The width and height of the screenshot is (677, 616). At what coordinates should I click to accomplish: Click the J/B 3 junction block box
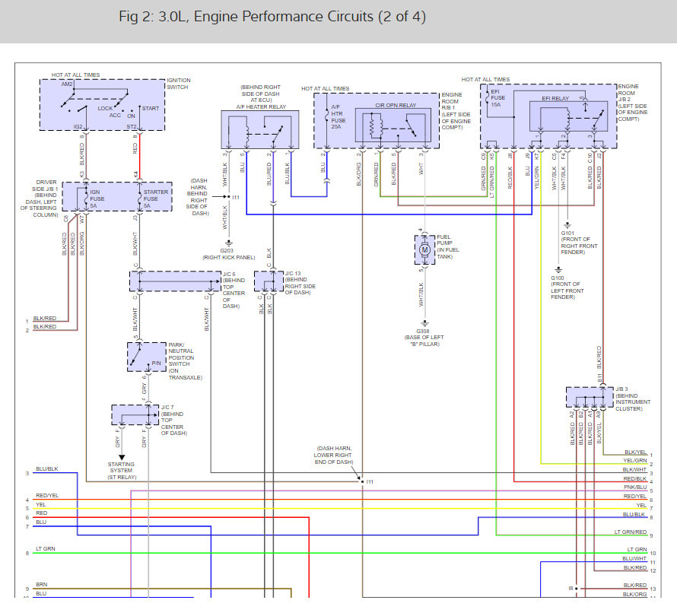(590, 397)
